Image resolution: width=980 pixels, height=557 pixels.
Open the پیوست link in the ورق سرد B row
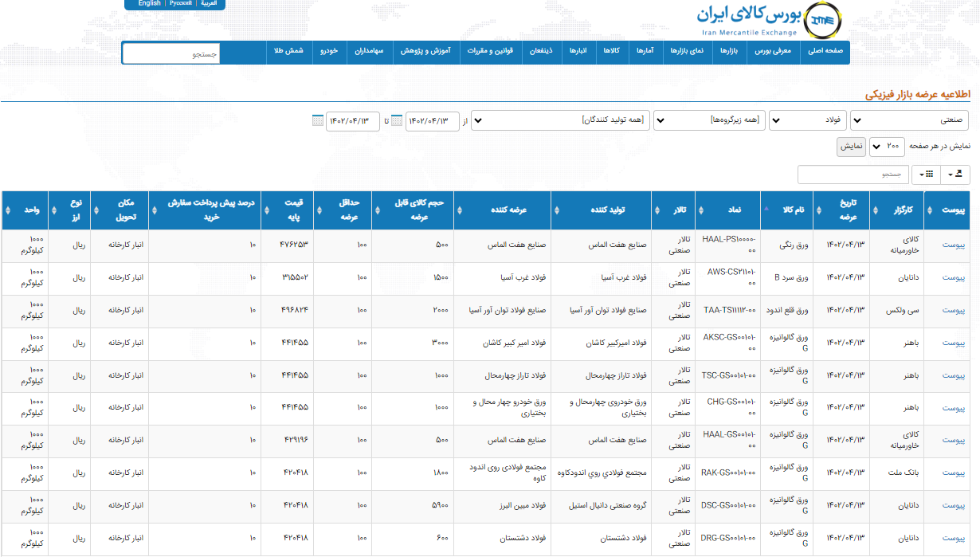(x=954, y=278)
